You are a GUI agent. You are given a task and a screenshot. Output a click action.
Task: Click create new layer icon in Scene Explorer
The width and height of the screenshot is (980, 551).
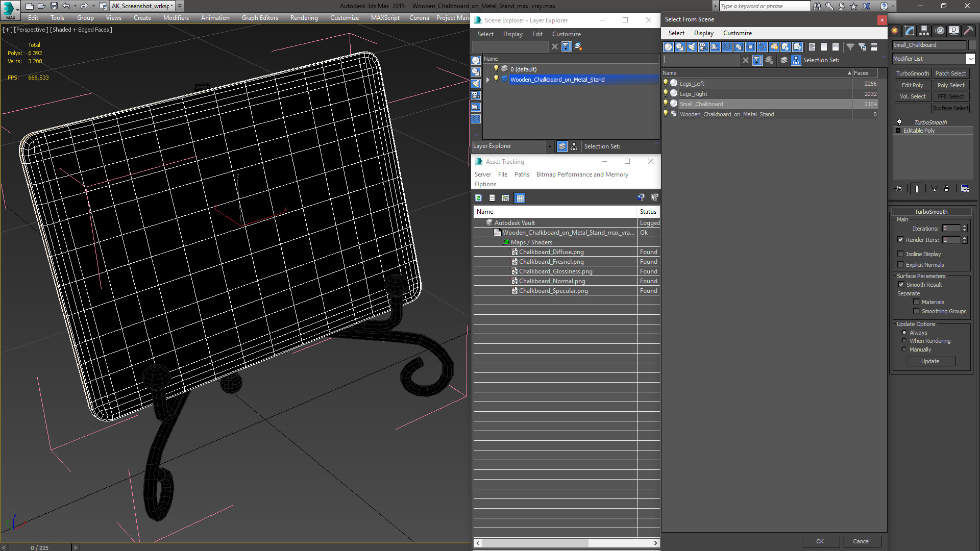tap(578, 46)
